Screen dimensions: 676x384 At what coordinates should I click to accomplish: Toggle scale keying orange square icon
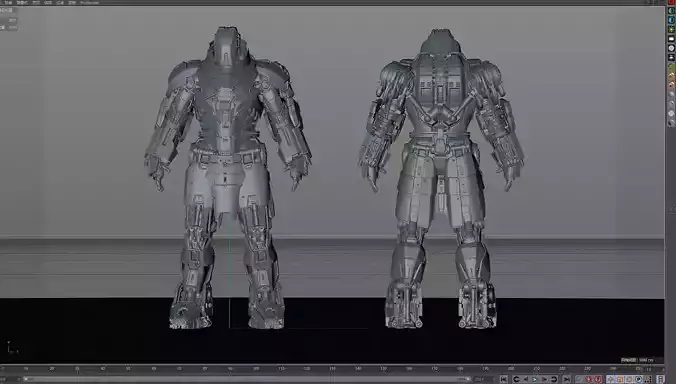620,379
